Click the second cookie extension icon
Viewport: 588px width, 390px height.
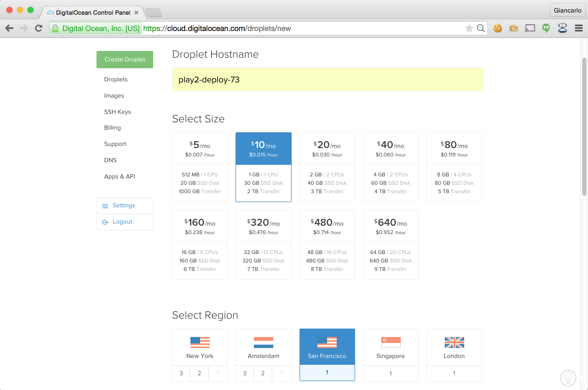coord(514,28)
